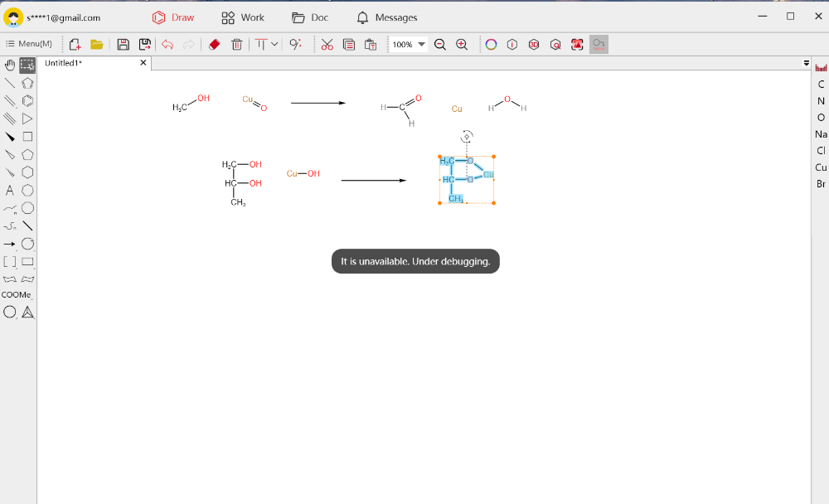
Task: Open the 100% zoom level dropdown
Action: (x=421, y=45)
